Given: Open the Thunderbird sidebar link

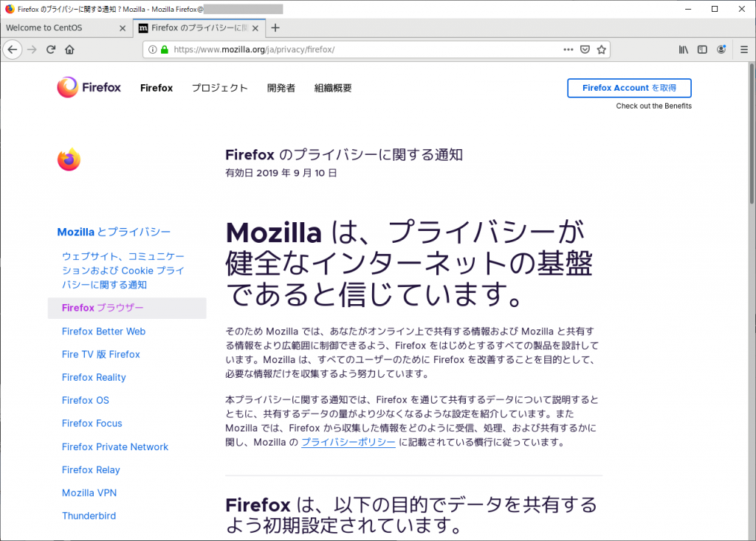Looking at the screenshot, I should click(x=89, y=516).
